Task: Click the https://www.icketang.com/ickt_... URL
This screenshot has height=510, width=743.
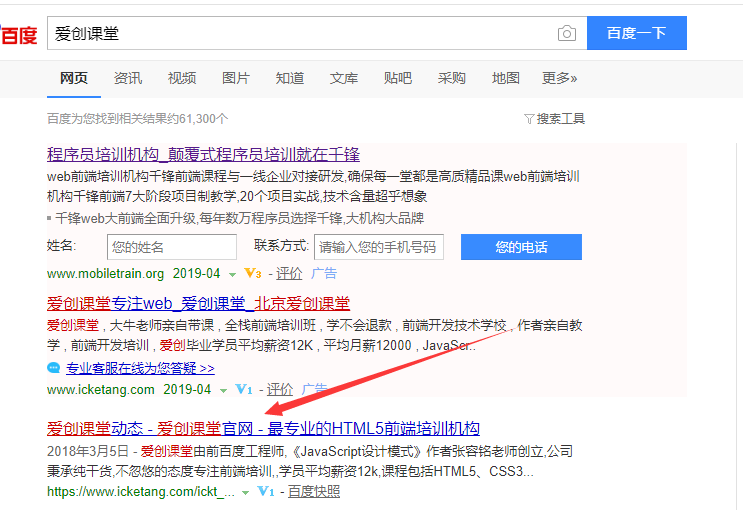Action: pos(141,492)
